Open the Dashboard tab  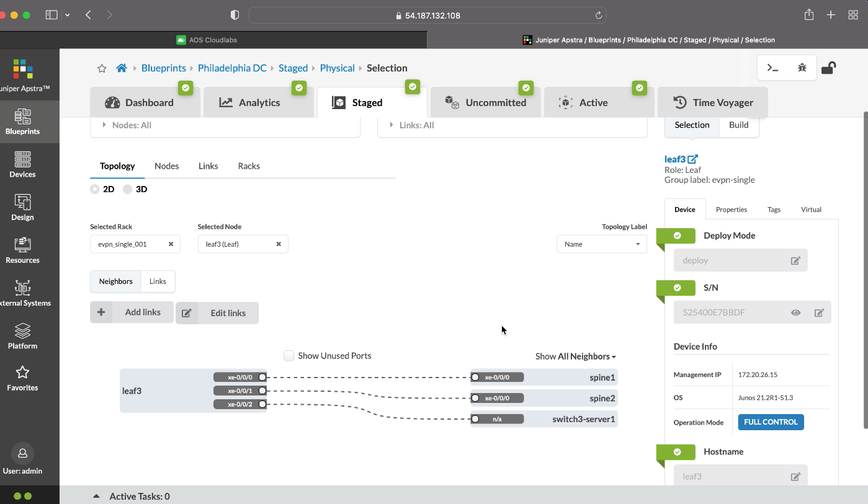coord(145,102)
